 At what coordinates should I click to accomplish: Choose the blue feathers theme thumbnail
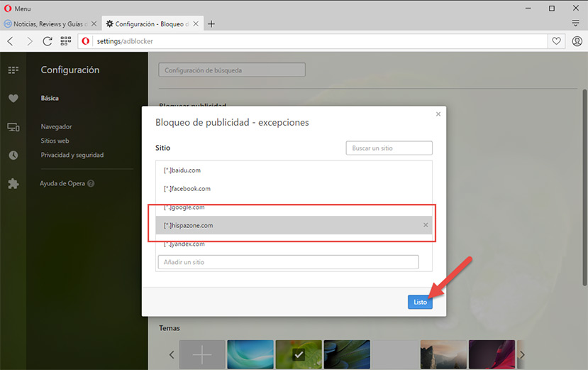[347, 354]
